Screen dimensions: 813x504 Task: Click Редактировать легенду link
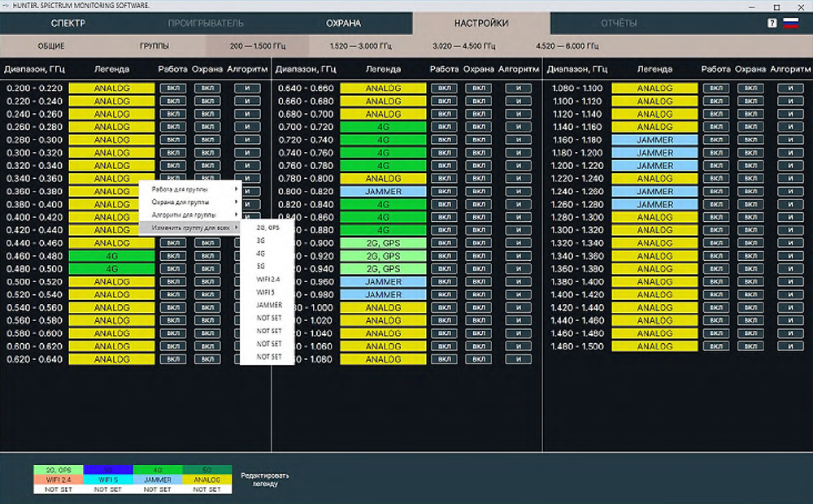pos(263,480)
